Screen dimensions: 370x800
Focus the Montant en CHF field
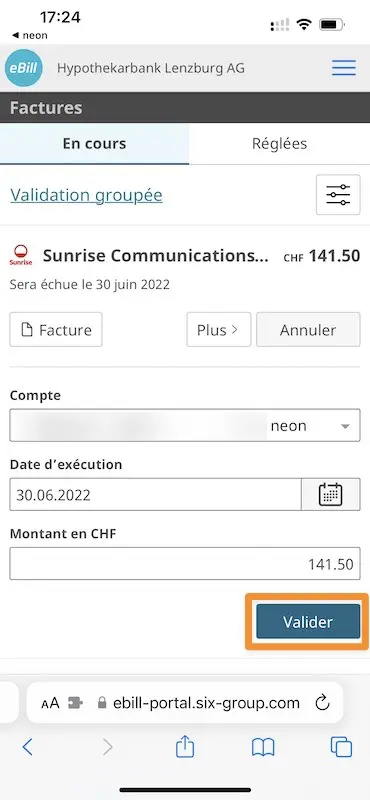tap(185, 563)
